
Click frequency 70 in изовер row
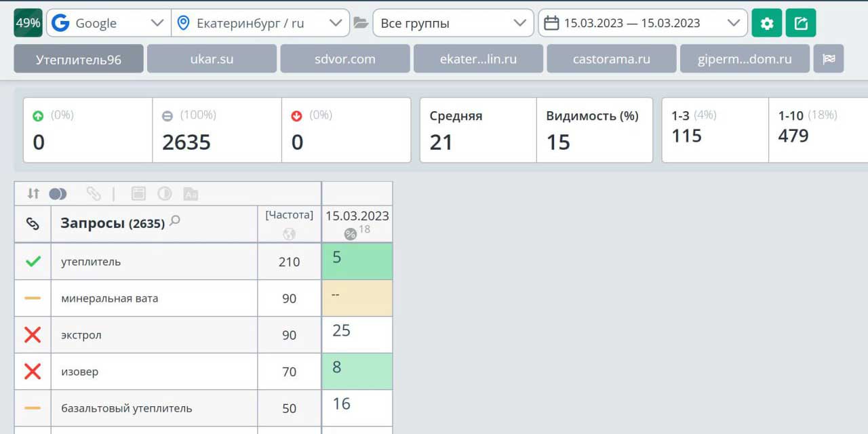290,372
